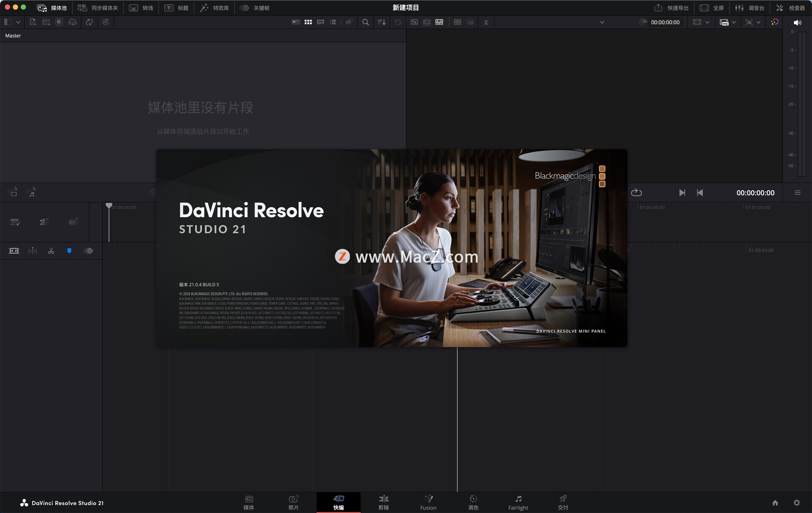
Task: Click the Full Screen button (全屏)
Action: tap(712, 8)
